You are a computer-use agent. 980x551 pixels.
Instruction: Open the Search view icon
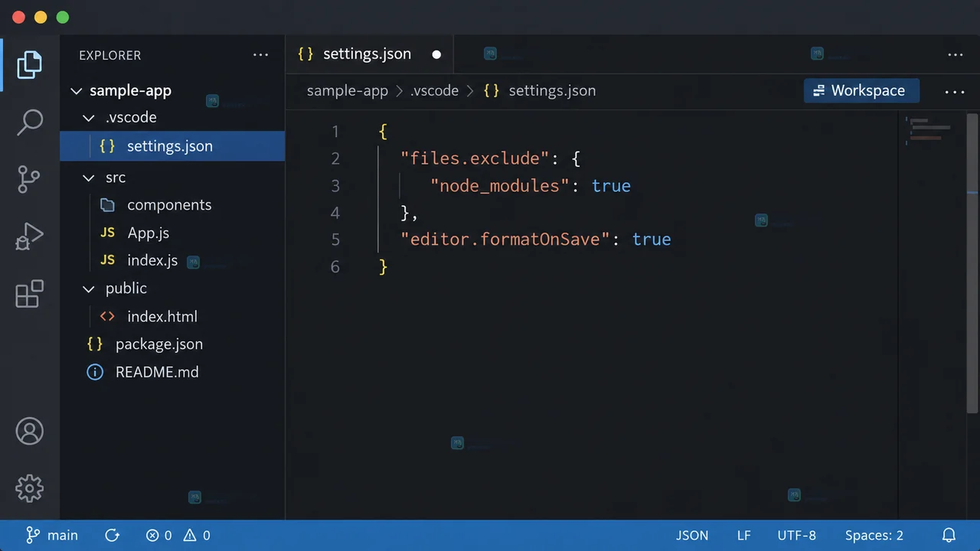click(29, 122)
